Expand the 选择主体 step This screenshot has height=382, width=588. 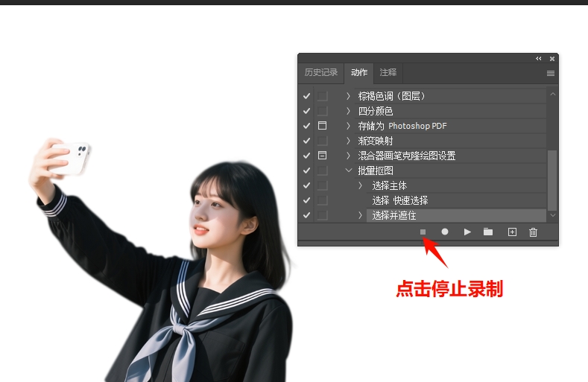(x=361, y=185)
